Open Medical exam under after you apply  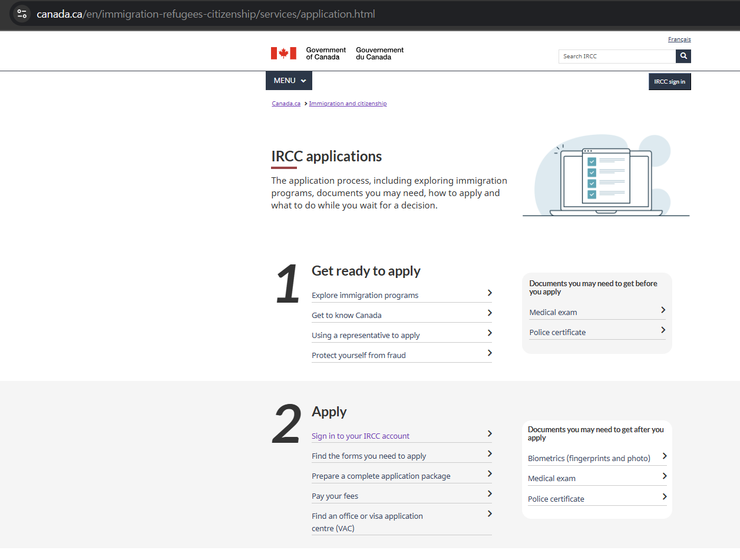tap(551, 478)
